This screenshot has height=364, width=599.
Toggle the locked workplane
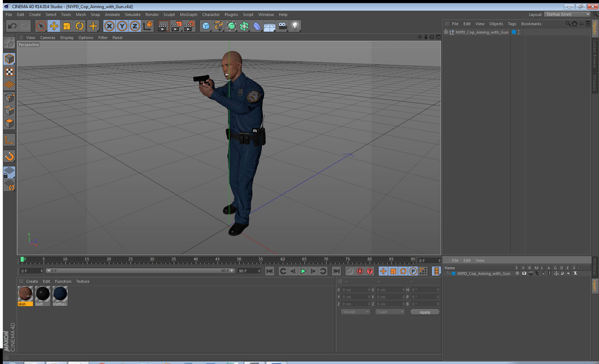pos(9,172)
